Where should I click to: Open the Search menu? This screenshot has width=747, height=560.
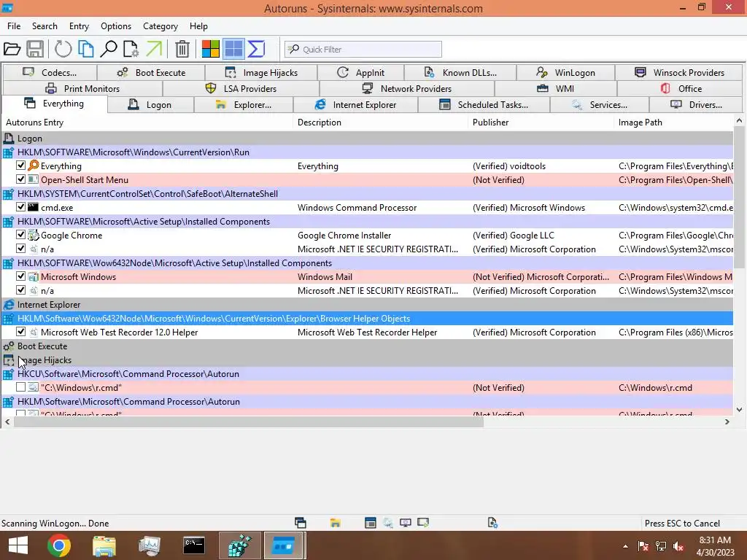pos(44,26)
